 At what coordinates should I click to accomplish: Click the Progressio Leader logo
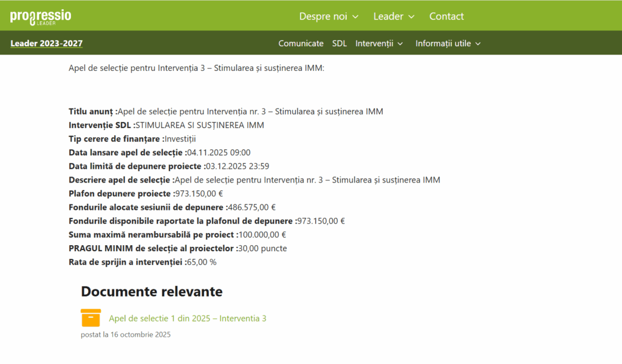pyautogui.click(x=40, y=16)
